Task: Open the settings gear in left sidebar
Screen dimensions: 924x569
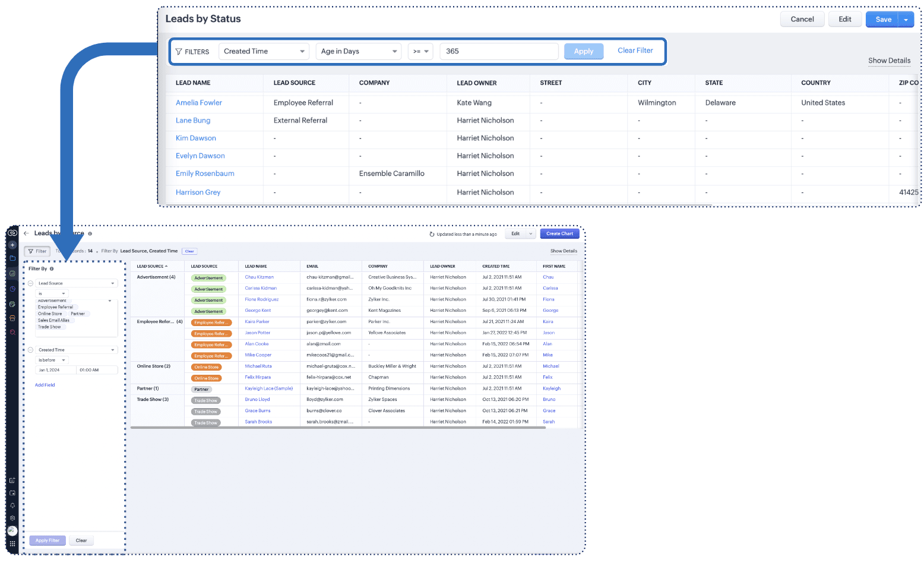Action: 12,518
